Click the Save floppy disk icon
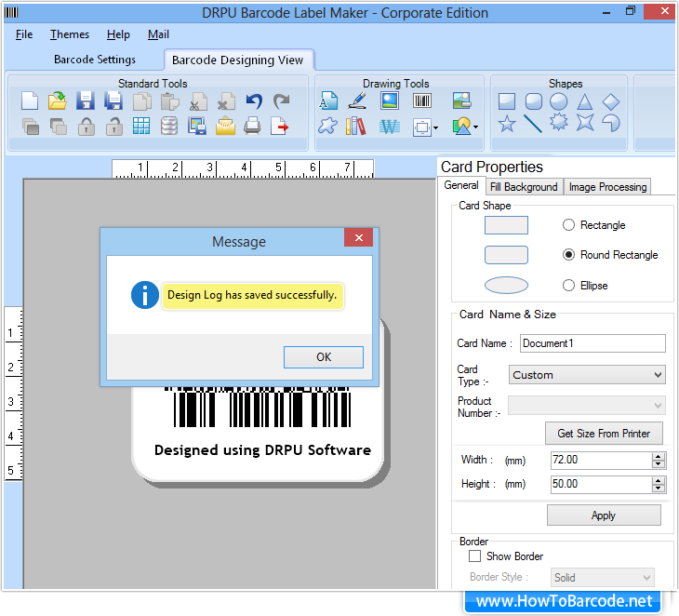This screenshot has width=679, height=616. tap(86, 100)
